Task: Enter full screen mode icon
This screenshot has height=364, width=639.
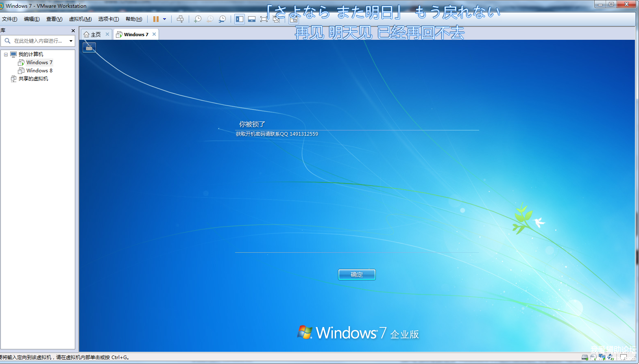Action: 264,19
